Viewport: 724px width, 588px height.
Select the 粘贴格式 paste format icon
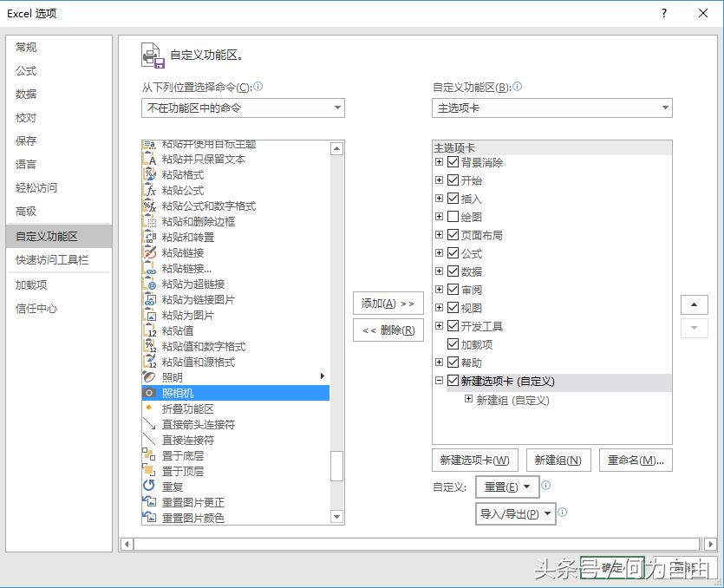[149, 173]
